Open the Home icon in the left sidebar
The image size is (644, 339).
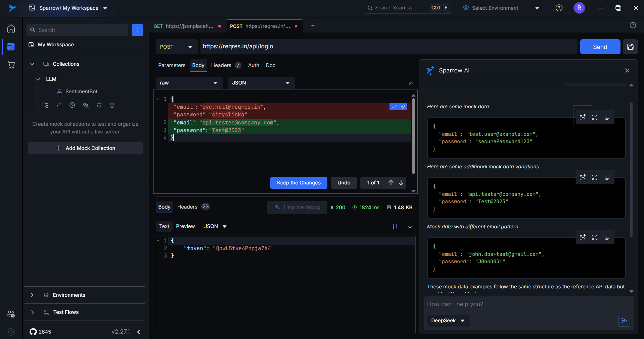pos(11,29)
